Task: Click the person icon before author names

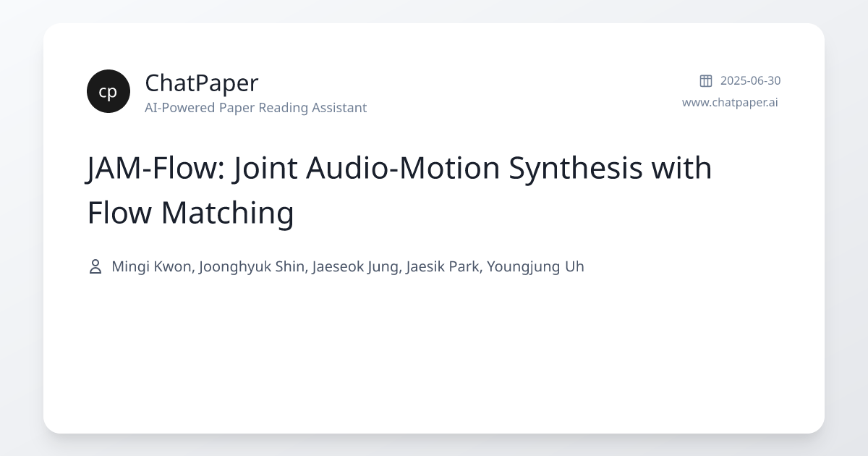Action: (x=95, y=266)
